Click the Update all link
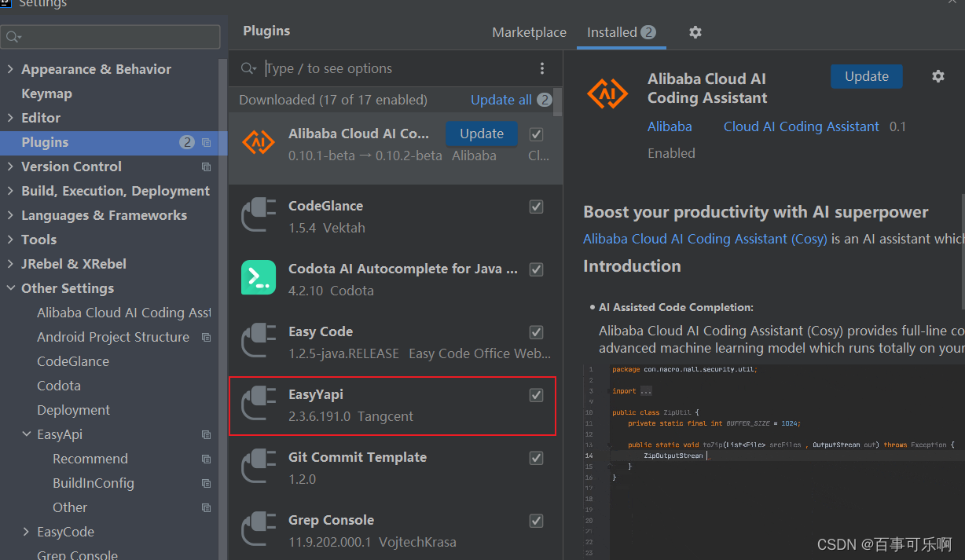Screen dimensions: 965x560 click(501, 100)
